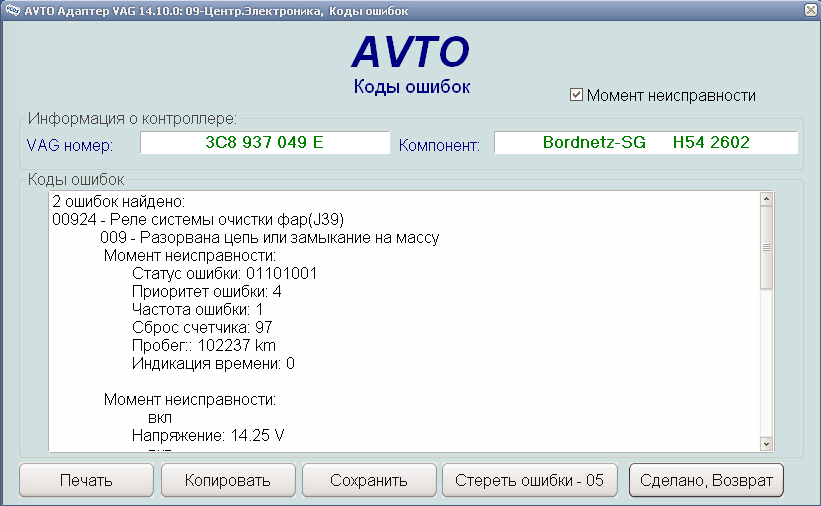Click the scrollbar up arrow in fault list
This screenshot has width=821, height=506.
766,199
